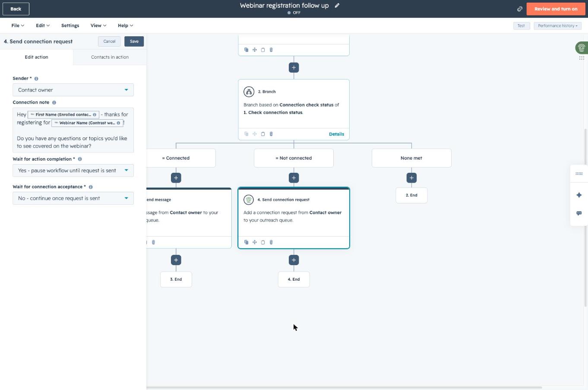Click the clipboard icon on the Send connection request card
588x390 pixels.
263,242
